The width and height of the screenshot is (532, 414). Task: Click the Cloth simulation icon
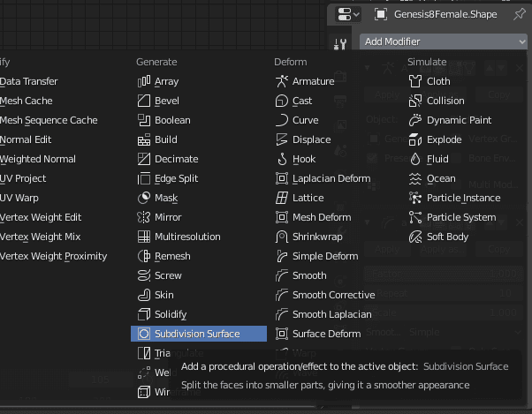(x=415, y=81)
